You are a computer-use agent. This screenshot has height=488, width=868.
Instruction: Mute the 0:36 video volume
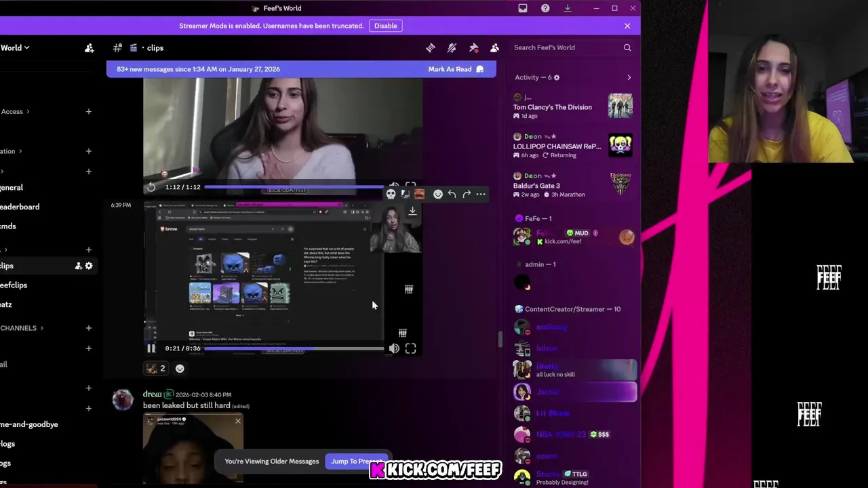(394, 348)
